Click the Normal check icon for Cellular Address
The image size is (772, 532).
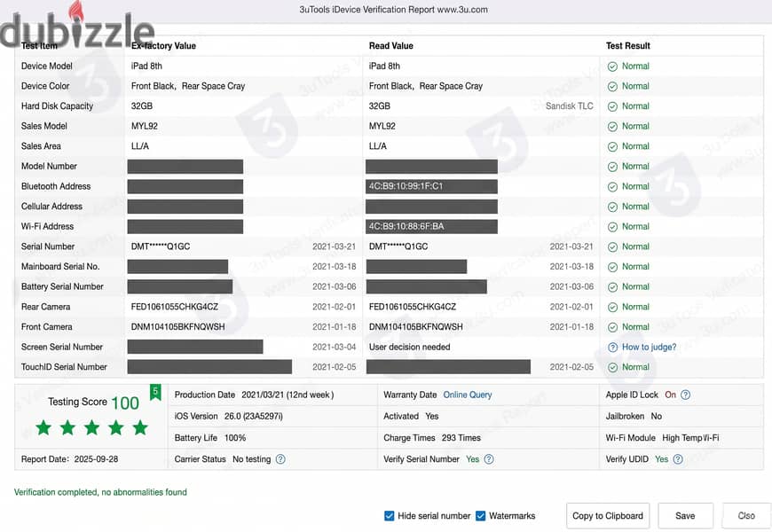[612, 207]
